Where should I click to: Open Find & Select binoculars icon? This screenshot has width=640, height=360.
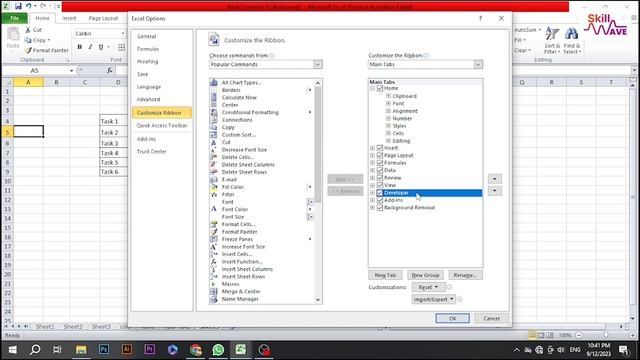(572, 40)
